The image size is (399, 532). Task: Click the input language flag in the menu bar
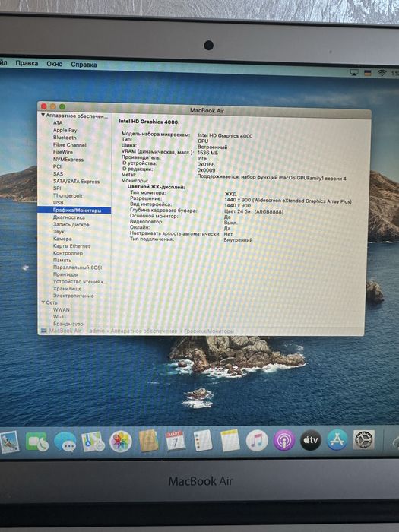(367, 73)
